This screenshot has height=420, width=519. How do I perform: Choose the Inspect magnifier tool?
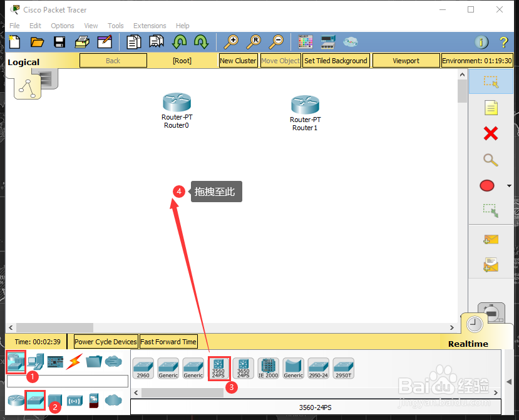491,160
